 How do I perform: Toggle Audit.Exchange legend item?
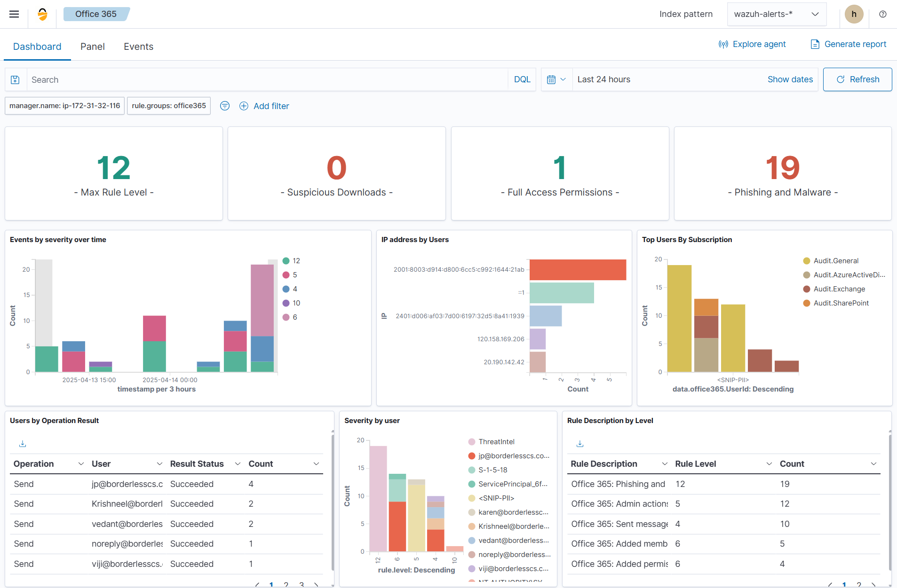click(834, 289)
